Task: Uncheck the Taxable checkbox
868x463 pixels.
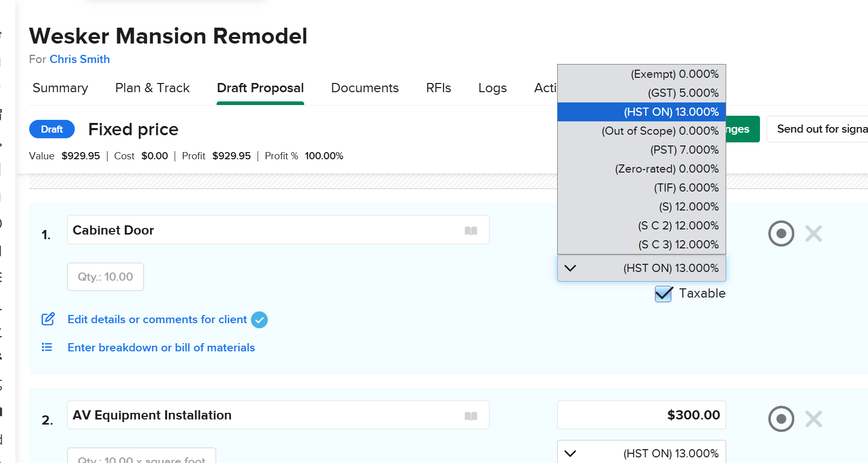Action: 663,293
